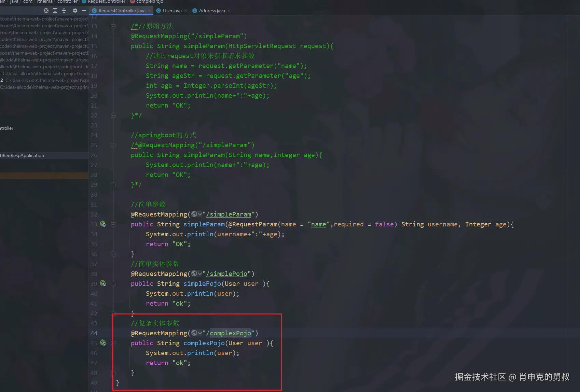Switch to the Address.java tab
Image resolution: width=580 pixels, height=392 pixels.
pyautogui.click(x=212, y=11)
